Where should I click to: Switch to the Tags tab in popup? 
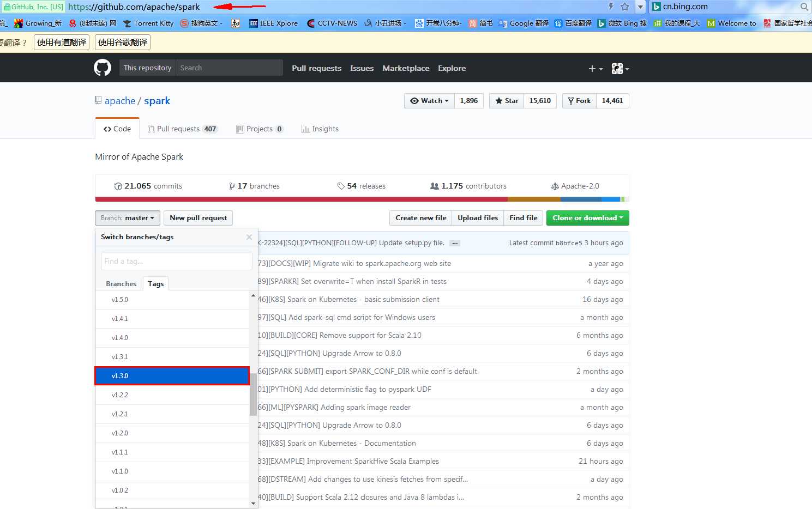156,284
